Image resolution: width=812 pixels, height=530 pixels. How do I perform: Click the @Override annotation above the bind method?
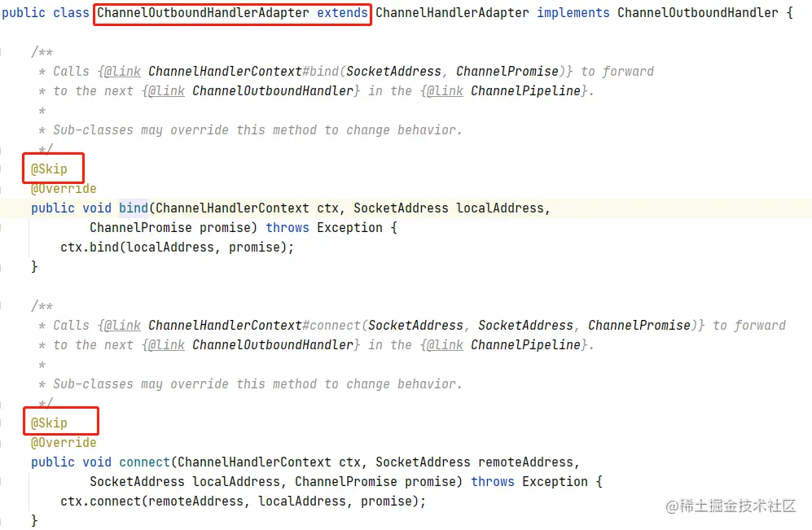(64, 189)
